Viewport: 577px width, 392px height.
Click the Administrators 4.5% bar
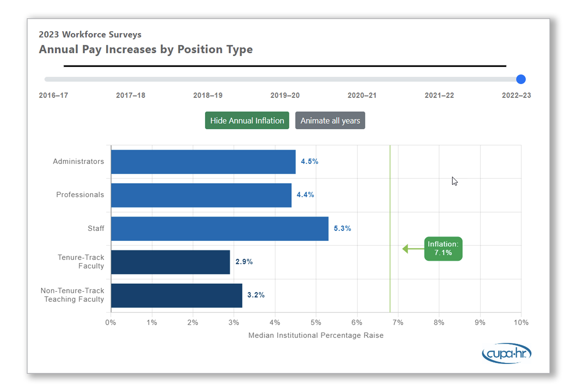[203, 162]
